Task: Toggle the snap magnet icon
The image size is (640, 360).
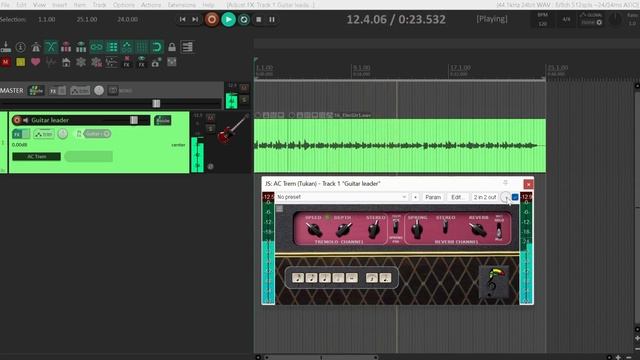Action: click(157, 47)
